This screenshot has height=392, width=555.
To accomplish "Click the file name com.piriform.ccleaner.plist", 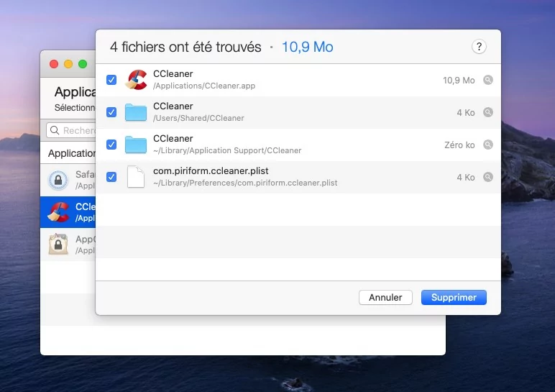I will tap(211, 170).
